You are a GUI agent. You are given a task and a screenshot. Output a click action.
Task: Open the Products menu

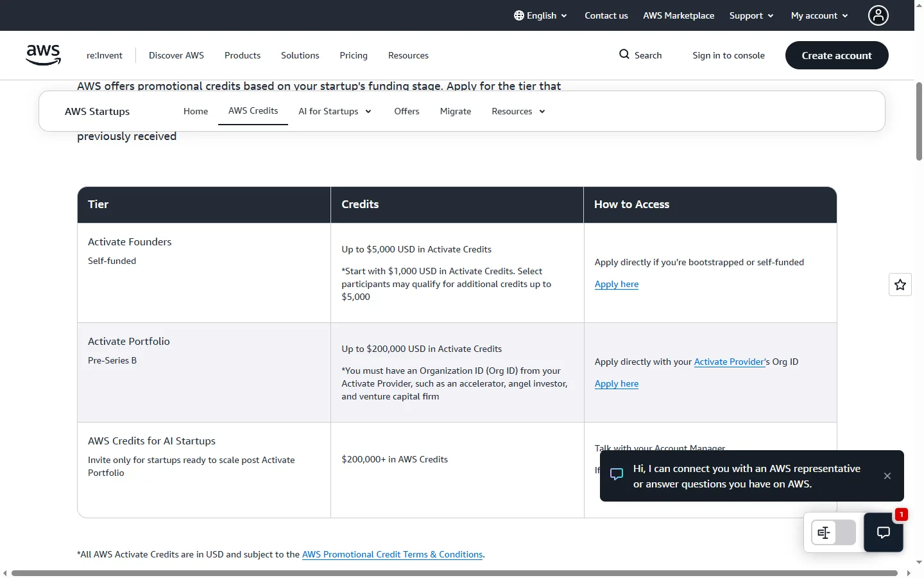pos(243,55)
